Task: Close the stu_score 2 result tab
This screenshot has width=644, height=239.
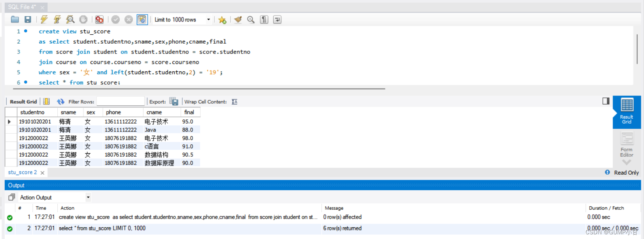Action: coord(42,173)
